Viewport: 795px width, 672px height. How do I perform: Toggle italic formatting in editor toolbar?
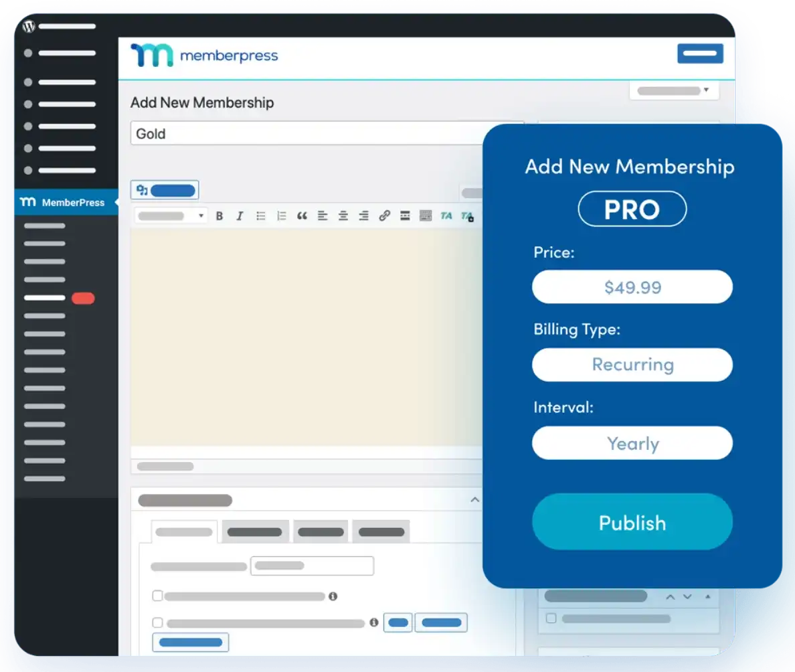[x=240, y=216]
